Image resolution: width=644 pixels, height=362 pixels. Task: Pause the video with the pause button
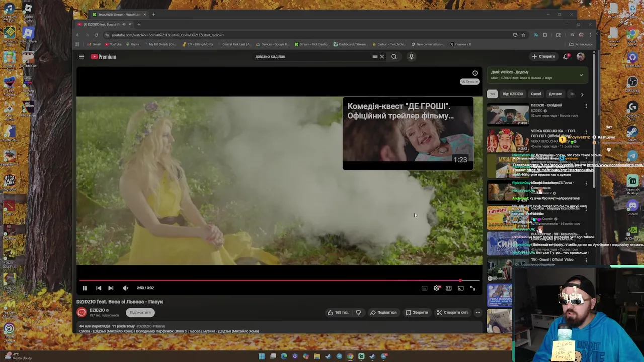tap(85, 288)
